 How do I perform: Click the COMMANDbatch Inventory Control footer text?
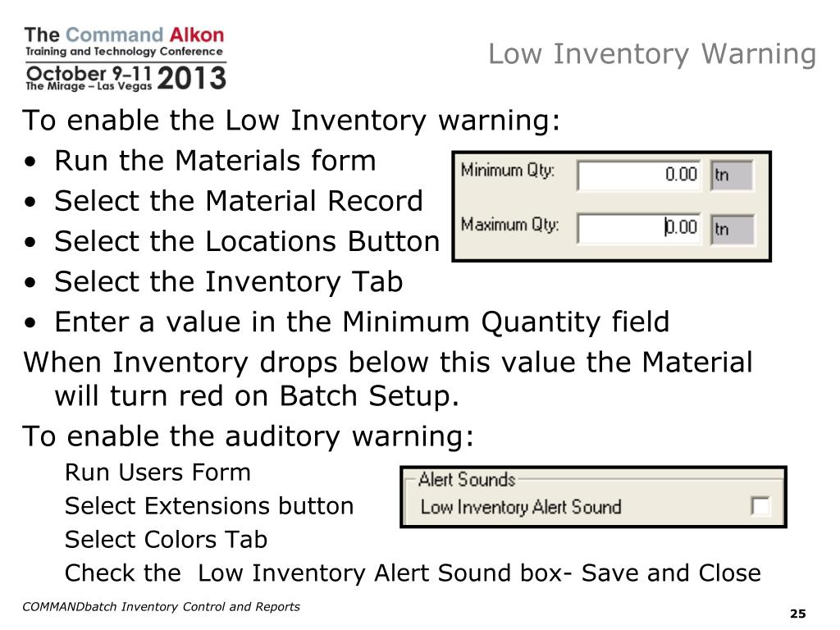161,607
